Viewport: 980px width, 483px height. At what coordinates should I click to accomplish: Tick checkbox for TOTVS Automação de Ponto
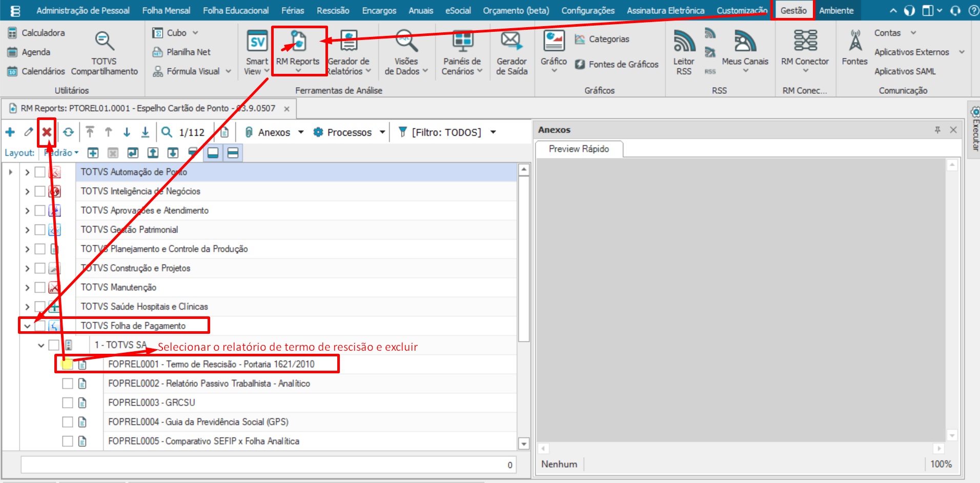point(40,172)
